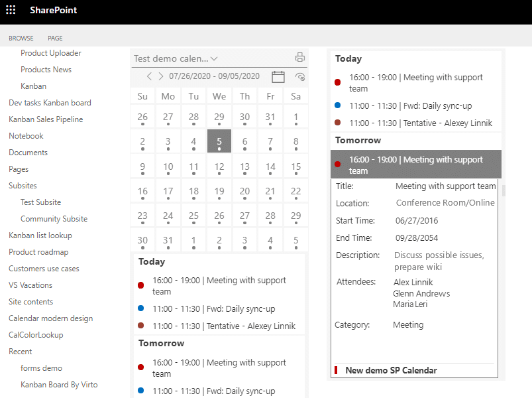532x398 pixels.
Task: Open Today's Meeting with support team in right panel
Action: click(x=416, y=82)
